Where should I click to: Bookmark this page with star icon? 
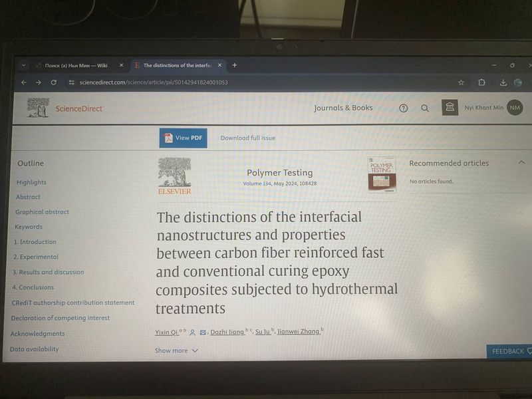(x=461, y=82)
